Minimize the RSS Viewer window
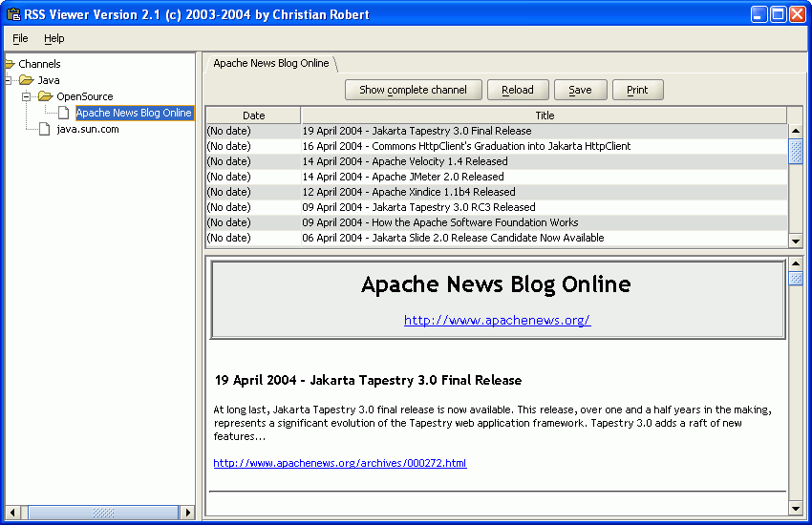Screen dimensions: 812x525 pyautogui.click(x=759, y=14)
